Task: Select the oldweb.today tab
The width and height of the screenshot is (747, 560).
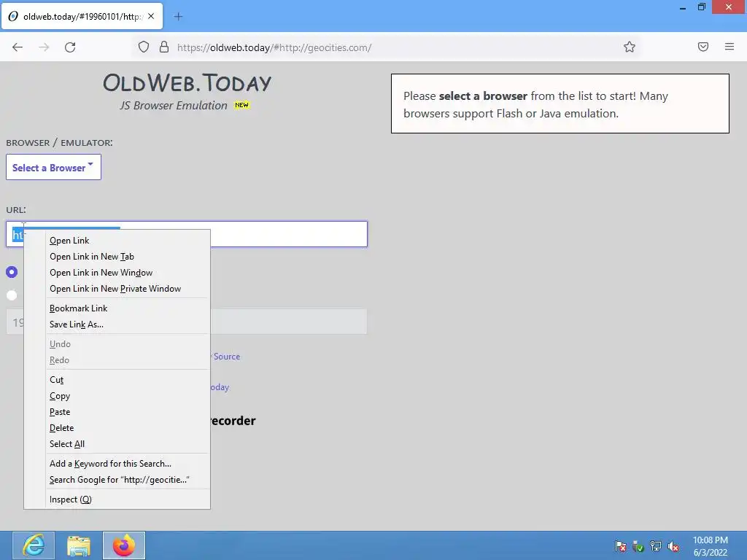Action: [x=82, y=16]
